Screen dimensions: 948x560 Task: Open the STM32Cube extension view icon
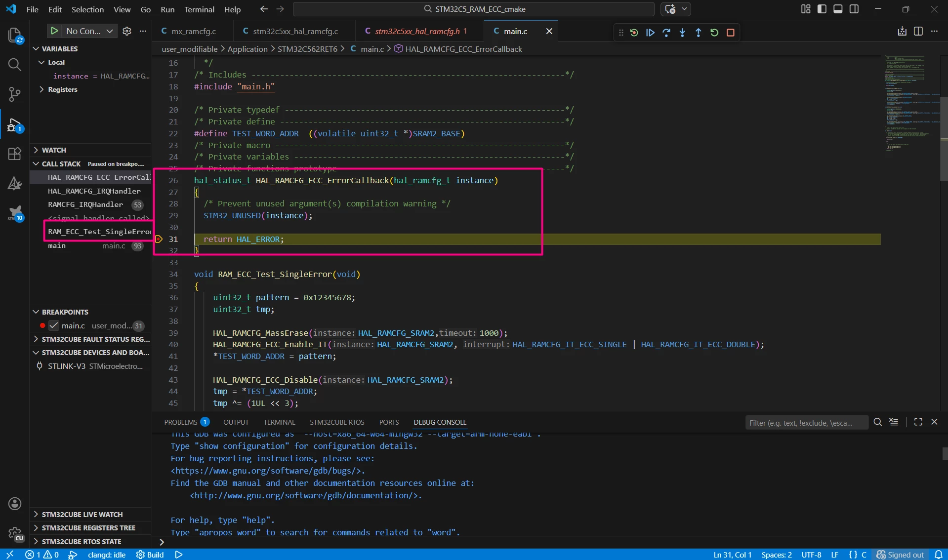click(x=14, y=213)
